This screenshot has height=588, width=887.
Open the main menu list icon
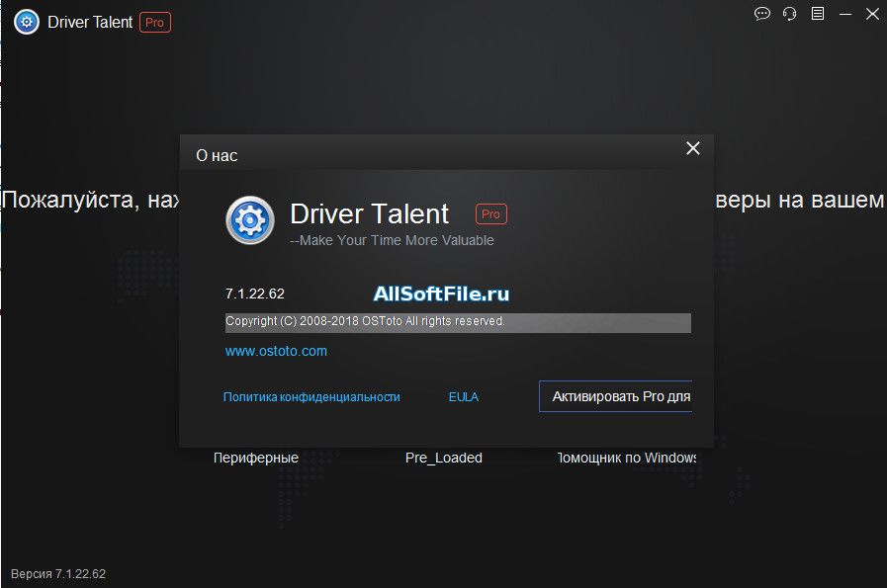point(818,14)
